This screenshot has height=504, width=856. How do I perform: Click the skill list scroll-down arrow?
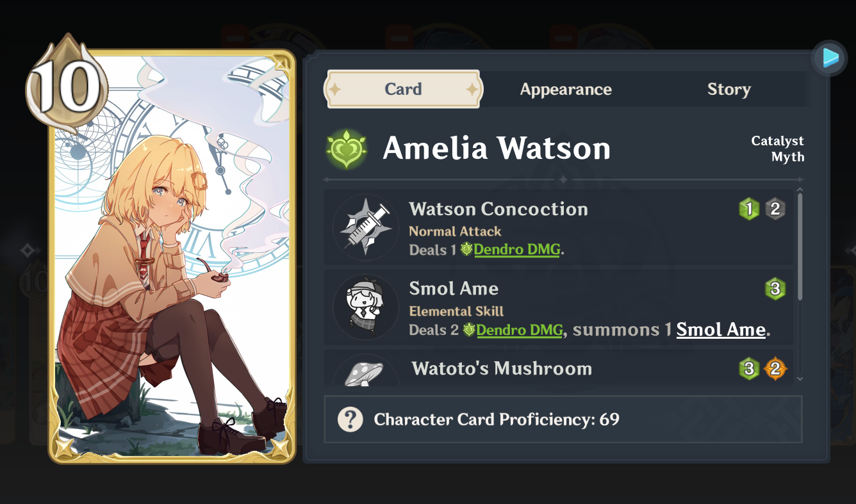[799, 379]
